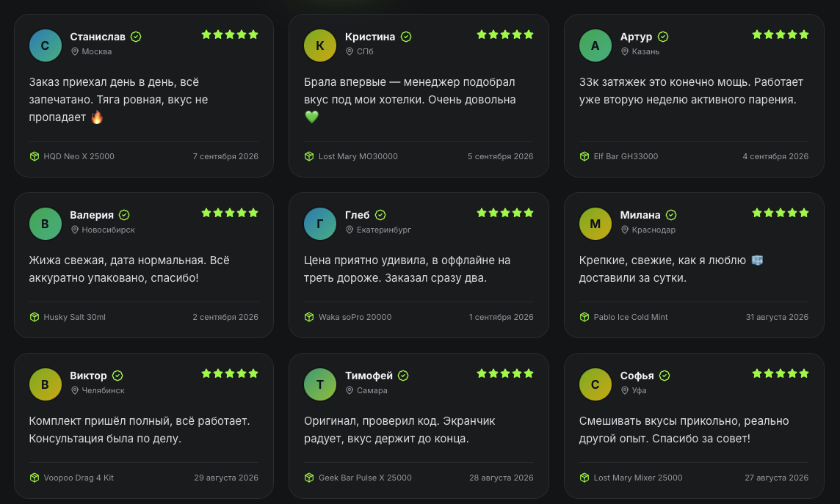Click the location pin beside Казань
This screenshot has width=840, height=504.
click(x=625, y=51)
